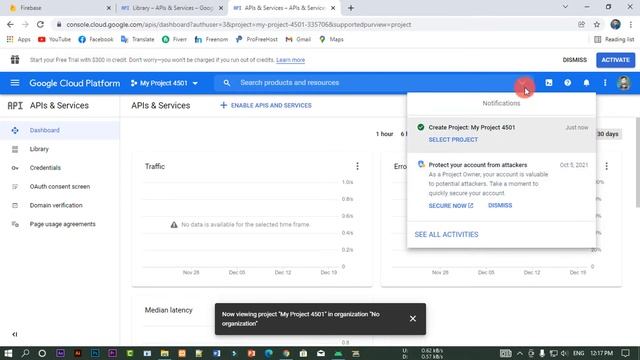Collapse the sidebar with the bottom arrow

click(15, 334)
